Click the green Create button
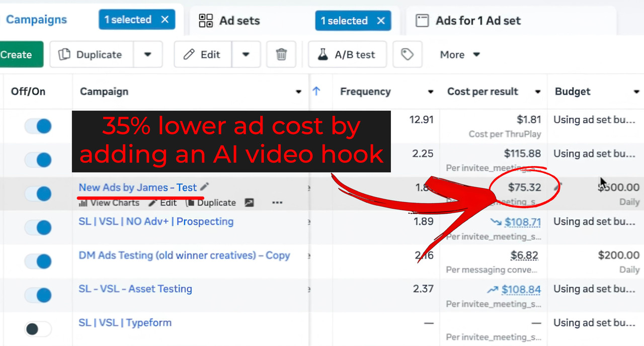 click(20, 54)
